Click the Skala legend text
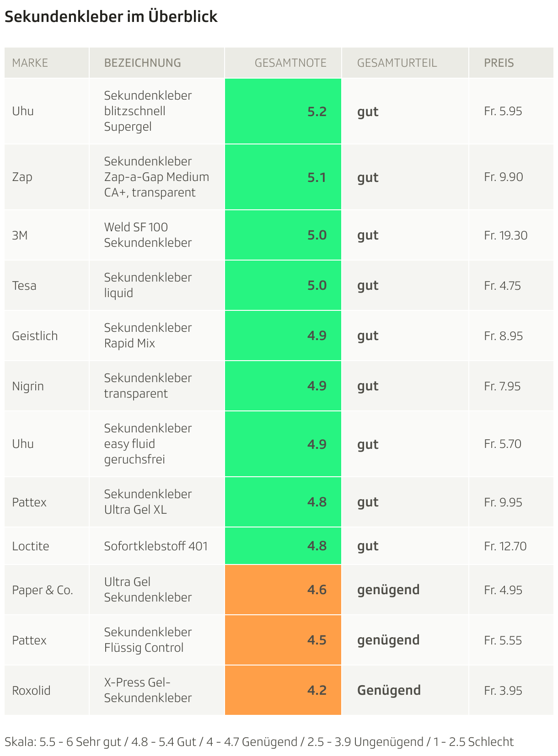The image size is (558, 756). click(x=259, y=741)
